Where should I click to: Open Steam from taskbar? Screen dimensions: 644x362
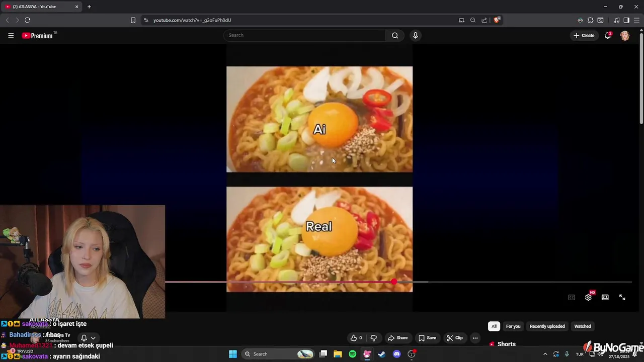382,354
